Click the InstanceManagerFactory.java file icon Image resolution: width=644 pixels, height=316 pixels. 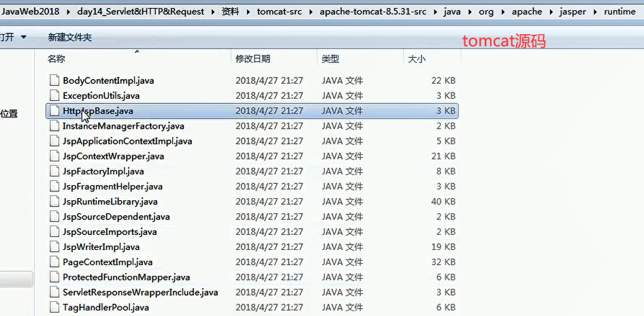pos(54,126)
